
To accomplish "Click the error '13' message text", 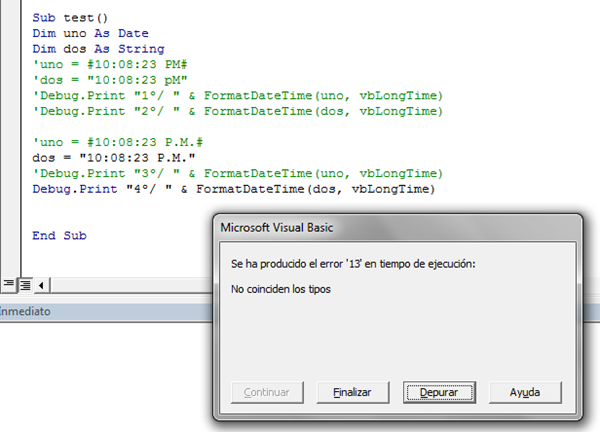I will pos(353,264).
